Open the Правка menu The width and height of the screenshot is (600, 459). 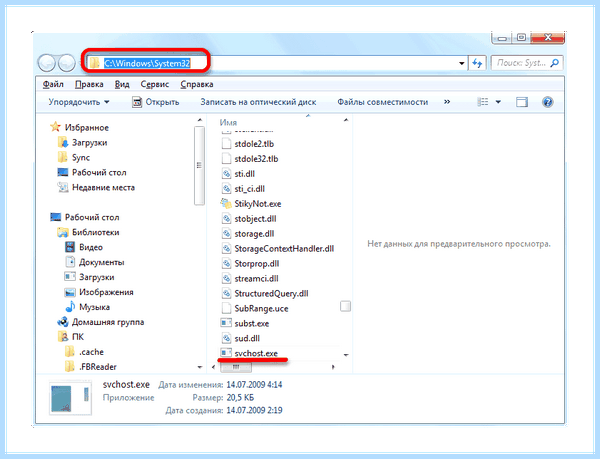[x=89, y=84]
